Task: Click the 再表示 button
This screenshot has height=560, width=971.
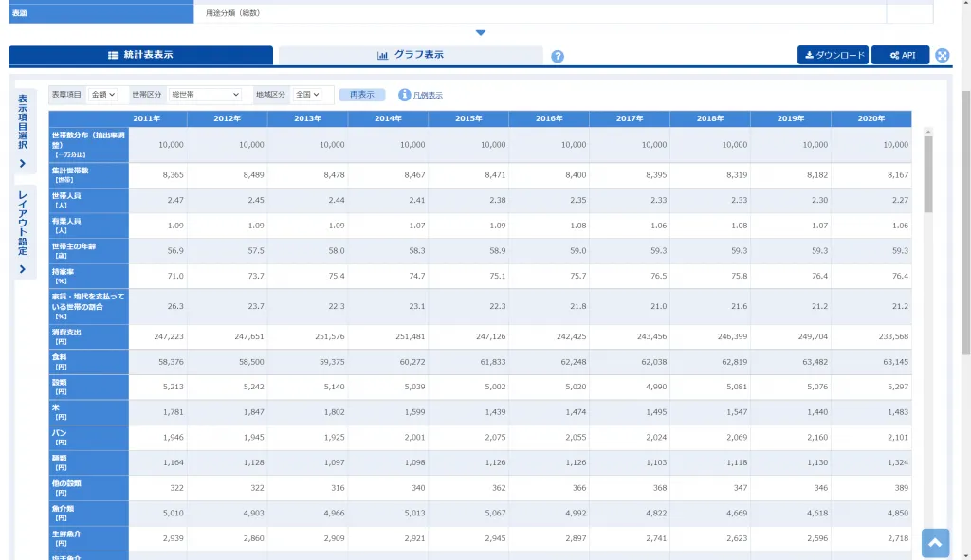Action: click(361, 95)
